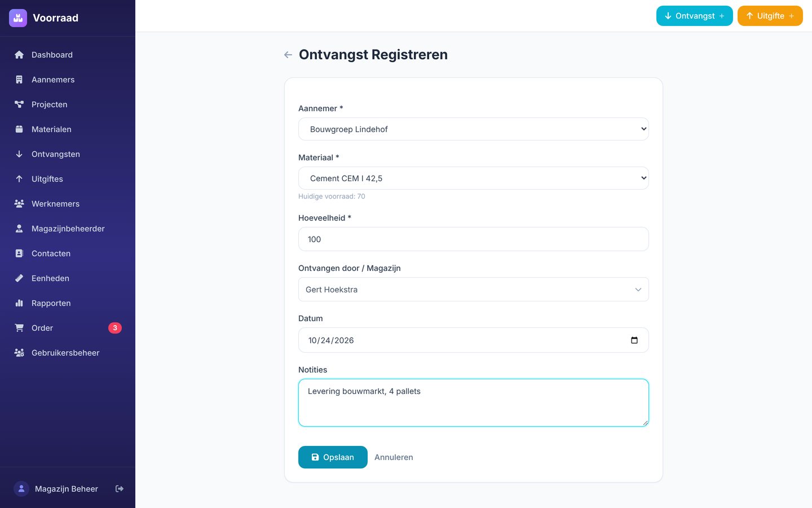Screen dimensions: 812x508
Task: Go back using the arrow beside the title
Action: tap(288, 55)
